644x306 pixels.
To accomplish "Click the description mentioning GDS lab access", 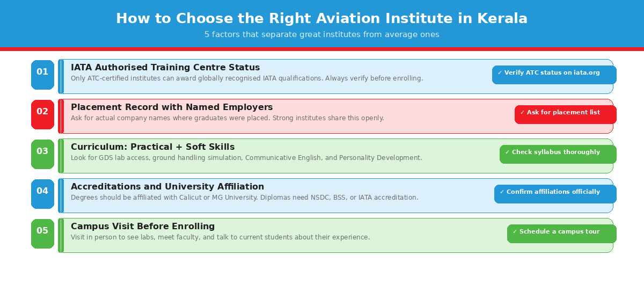I will point(246,158).
